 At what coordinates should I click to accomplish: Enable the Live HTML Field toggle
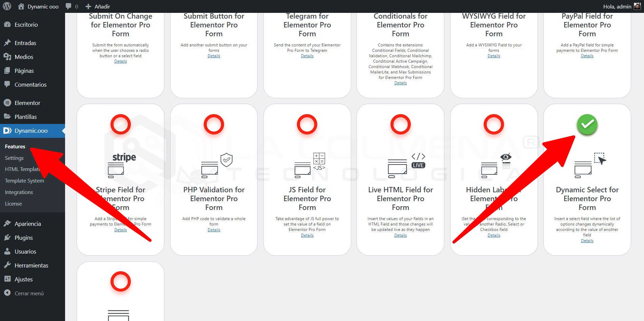(x=400, y=125)
